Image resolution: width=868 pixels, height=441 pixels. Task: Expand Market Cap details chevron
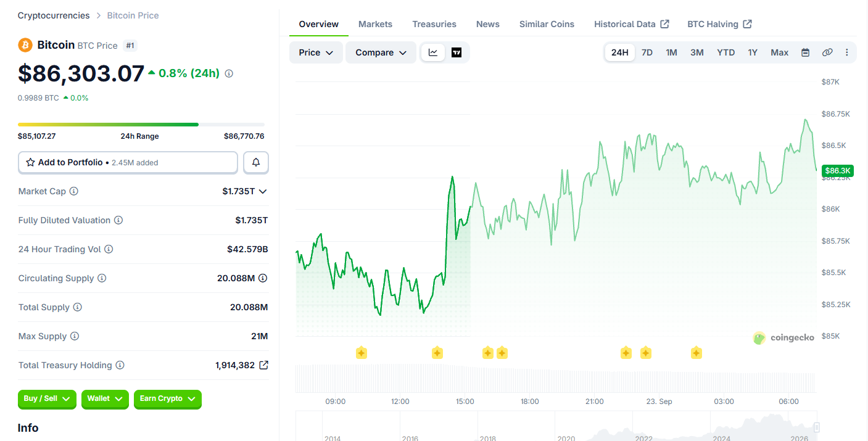point(263,191)
